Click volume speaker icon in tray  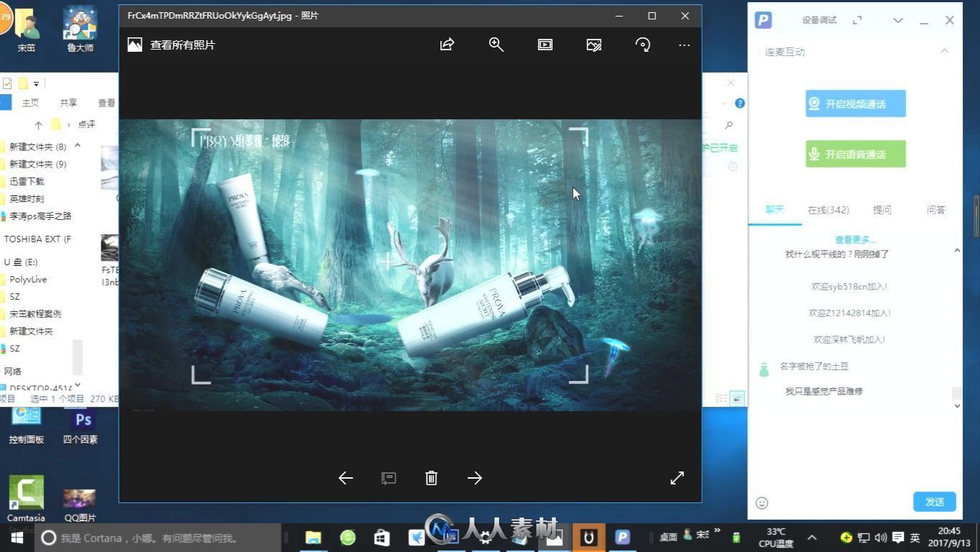click(880, 538)
